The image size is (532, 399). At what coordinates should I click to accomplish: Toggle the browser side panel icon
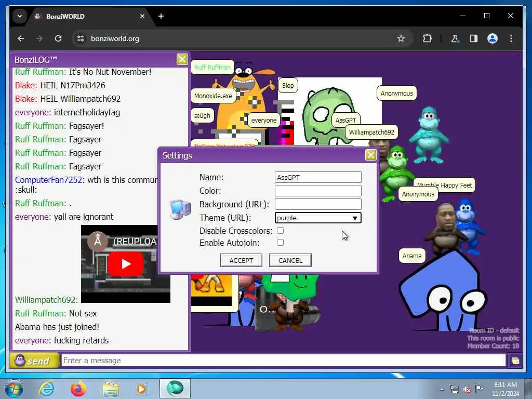tap(474, 38)
